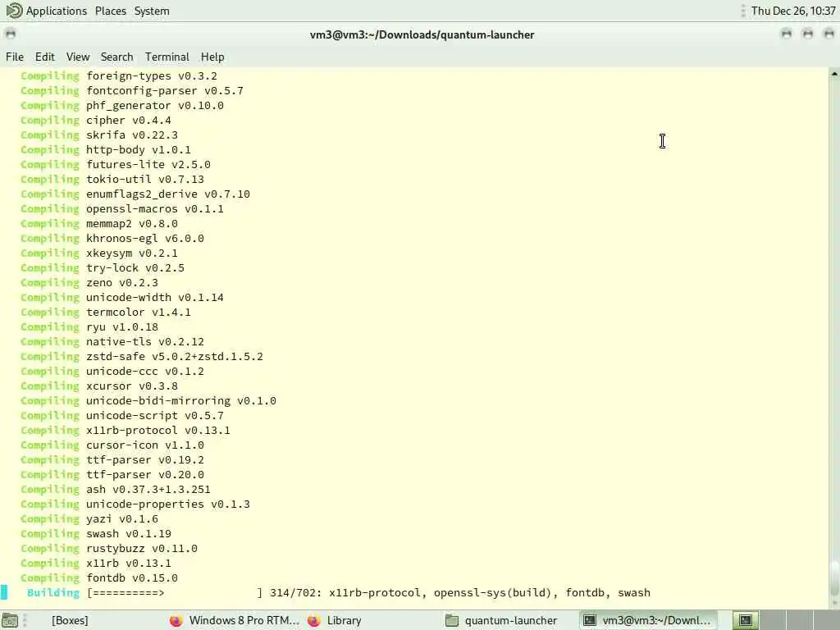Click the line 'ash v0.37.3+1.3.251'
This screenshot has width=840, height=630.
tap(148, 490)
